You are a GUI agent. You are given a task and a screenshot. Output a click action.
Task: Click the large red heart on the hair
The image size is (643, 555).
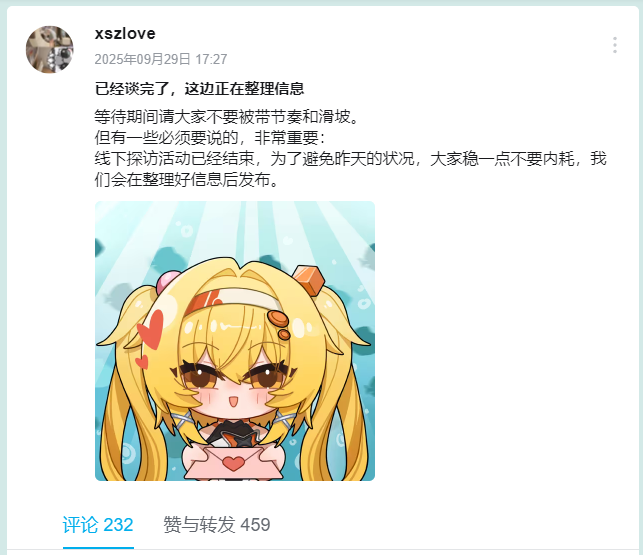[151, 330]
